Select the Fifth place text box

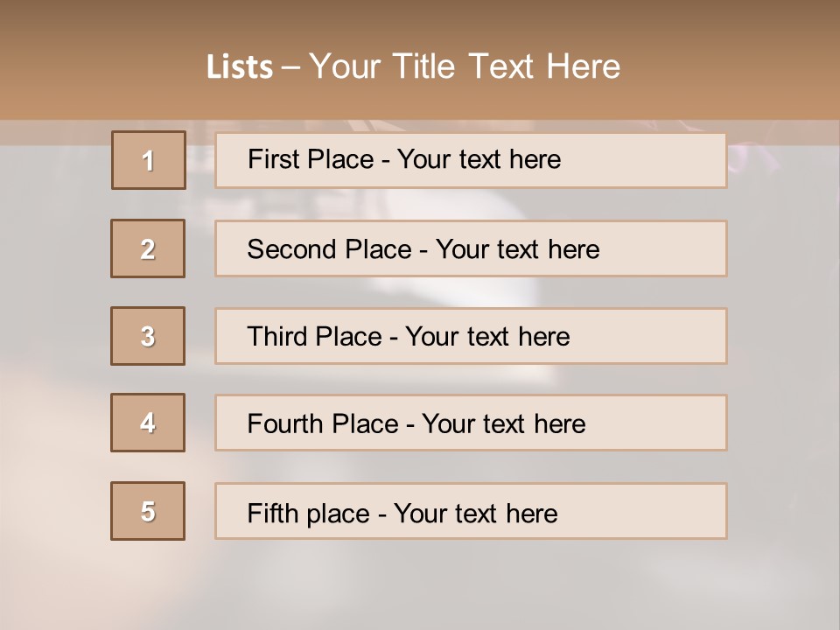pos(471,511)
